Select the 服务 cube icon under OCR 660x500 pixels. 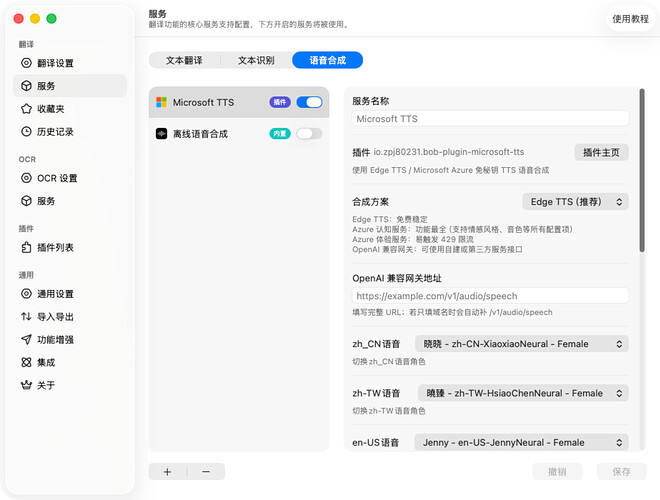26,201
